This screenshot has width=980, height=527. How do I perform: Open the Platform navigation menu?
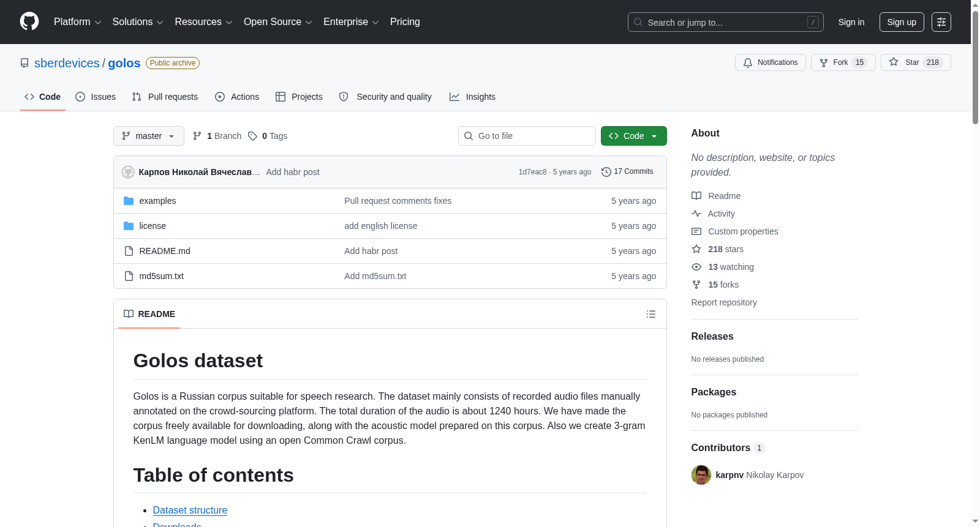coord(77,22)
